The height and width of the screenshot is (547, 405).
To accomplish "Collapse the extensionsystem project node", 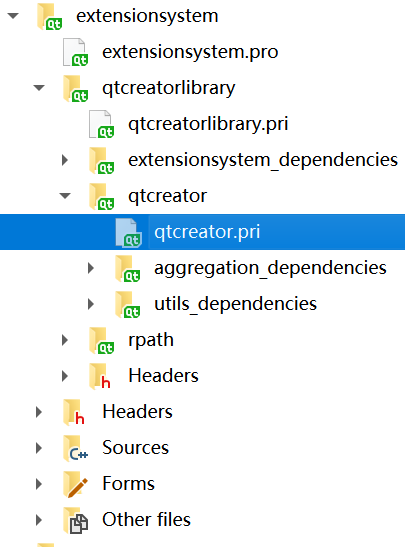I will 13,16.
